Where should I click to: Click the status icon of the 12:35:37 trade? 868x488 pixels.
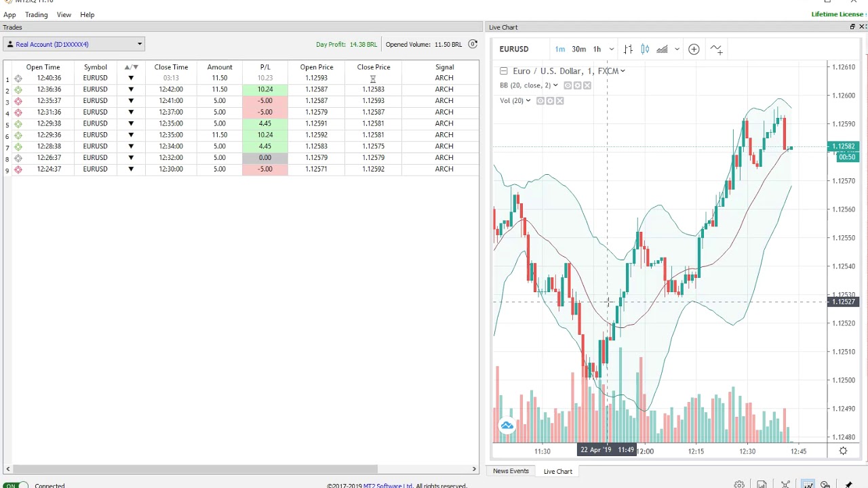click(x=18, y=101)
